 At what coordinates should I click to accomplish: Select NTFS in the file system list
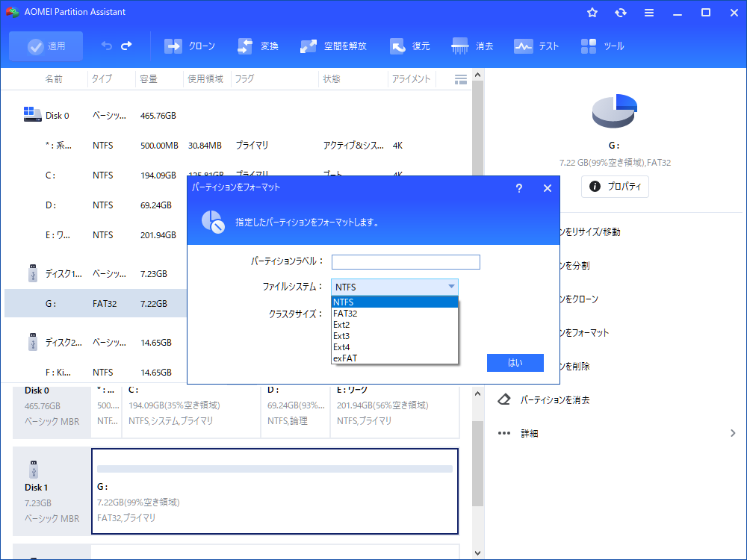click(394, 302)
